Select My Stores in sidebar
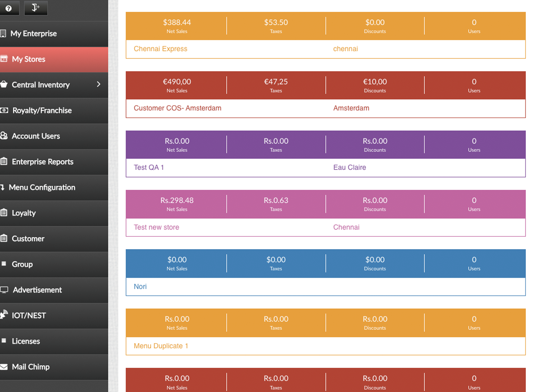Screen dimensions: 536x392 54,59
